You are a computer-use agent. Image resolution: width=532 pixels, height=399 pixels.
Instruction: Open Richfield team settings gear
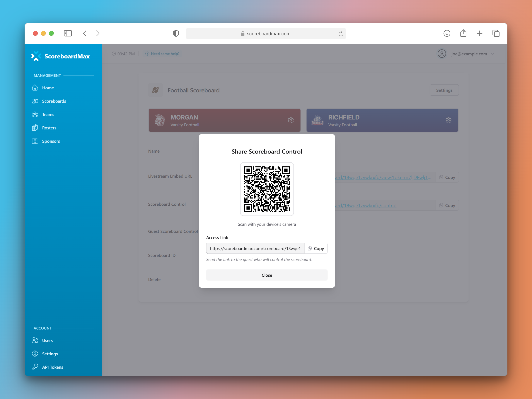point(448,120)
